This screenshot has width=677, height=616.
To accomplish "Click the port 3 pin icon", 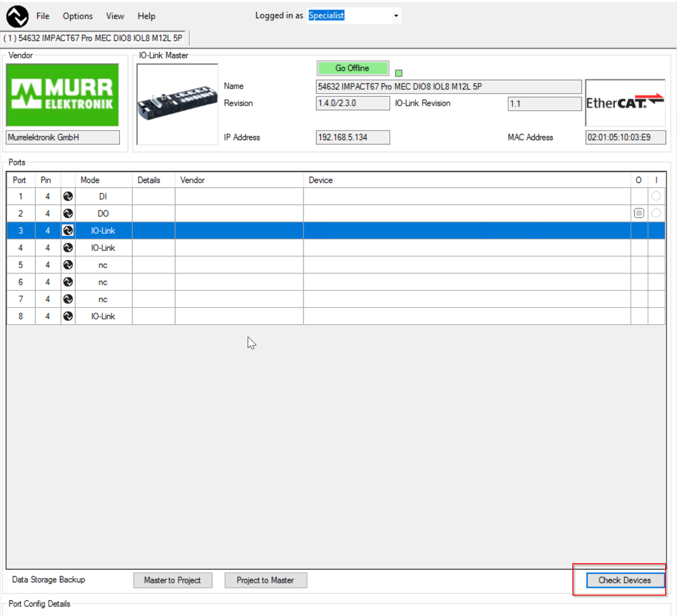I will point(68,231).
